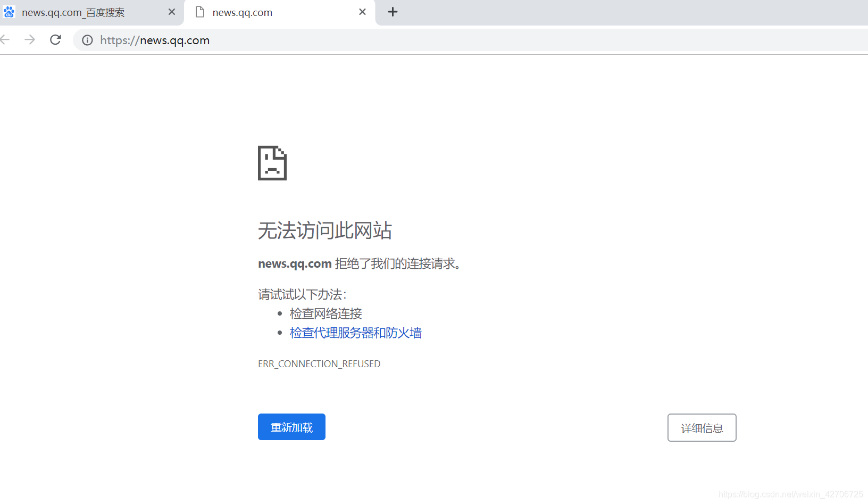The width and height of the screenshot is (868, 504).
Task: Click the 重新加载 reload button
Action: (x=291, y=427)
